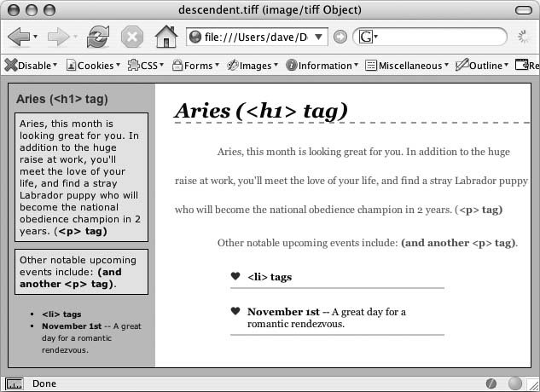Click the Stop loading icon

pyautogui.click(x=132, y=37)
